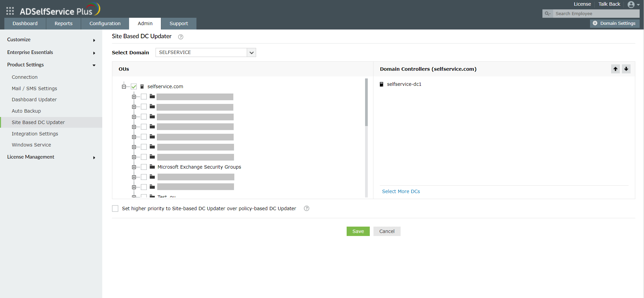Screen dimensions: 644x298
Task: Open the Configuration tab
Action: [x=105, y=23]
